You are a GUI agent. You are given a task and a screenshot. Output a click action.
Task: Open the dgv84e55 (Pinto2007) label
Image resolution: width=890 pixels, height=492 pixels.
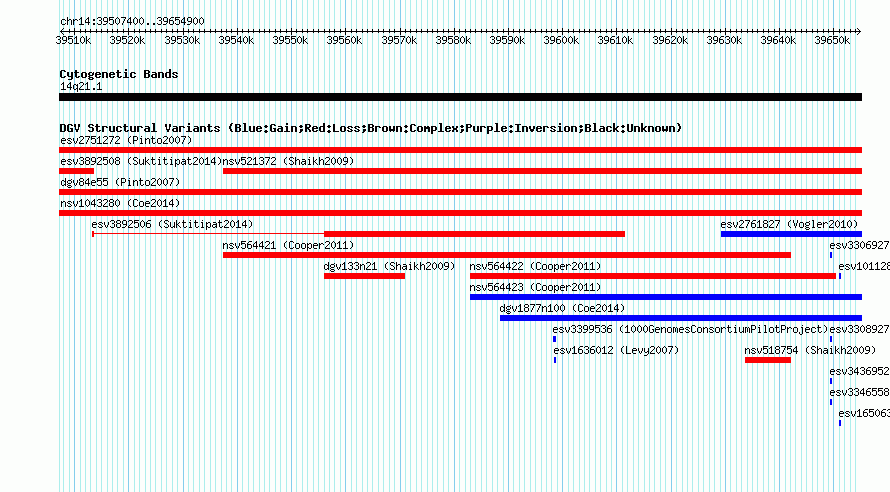(x=120, y=182)
